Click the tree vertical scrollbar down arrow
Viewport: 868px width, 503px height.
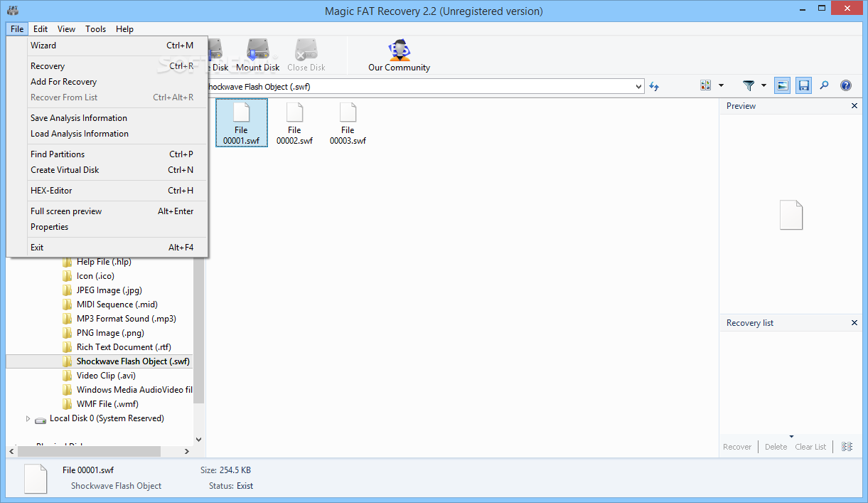click(x=198, y=440)
